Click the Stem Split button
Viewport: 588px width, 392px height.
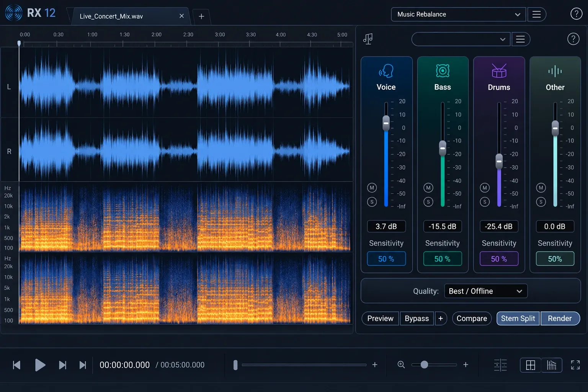click(x=518, y=318)
